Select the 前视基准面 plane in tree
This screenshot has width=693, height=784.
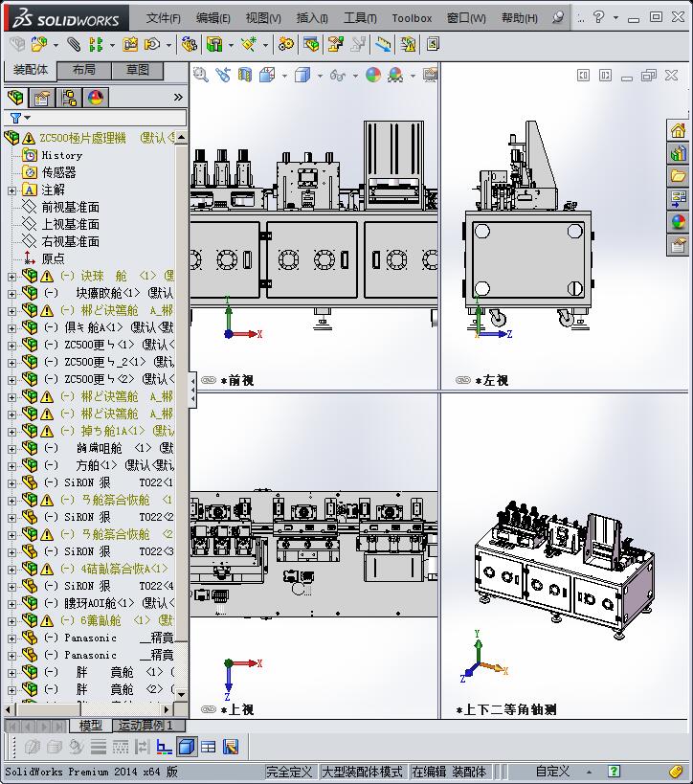tap(70, 207)
